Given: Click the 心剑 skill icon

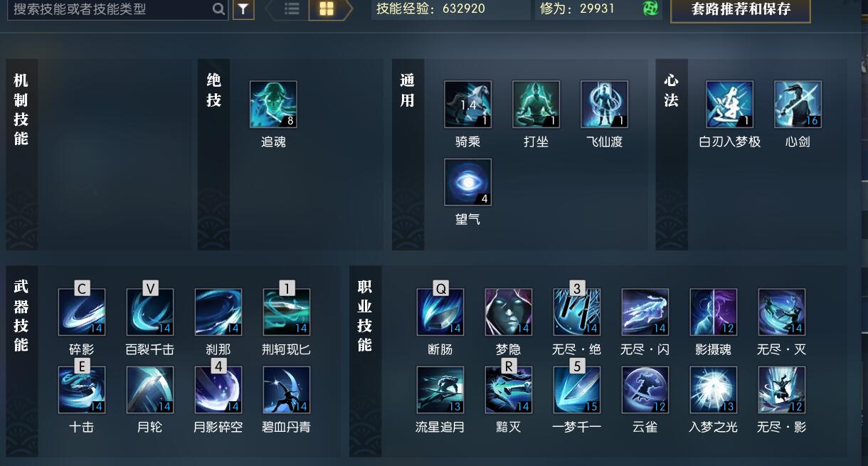Looking at the screenshot, I should pos(798,105).
